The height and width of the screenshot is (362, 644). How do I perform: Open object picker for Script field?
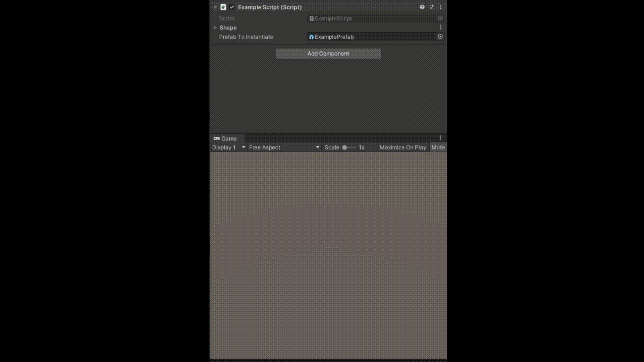pyautogui.click(x=440, y=18)
